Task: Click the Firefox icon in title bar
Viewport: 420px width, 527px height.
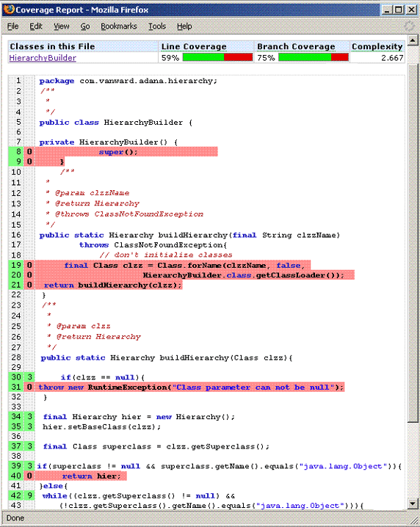Action: pyautogui.click(x=9, y=10)
